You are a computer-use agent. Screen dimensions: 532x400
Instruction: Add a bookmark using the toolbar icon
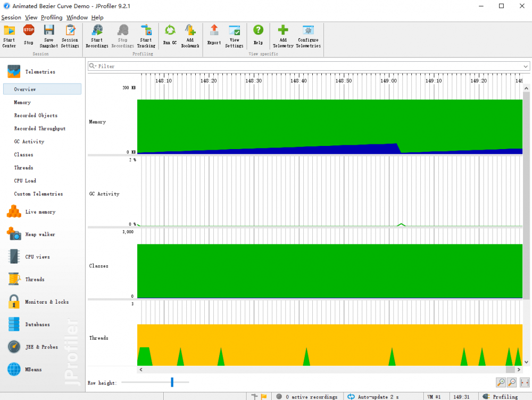[190, 35]
